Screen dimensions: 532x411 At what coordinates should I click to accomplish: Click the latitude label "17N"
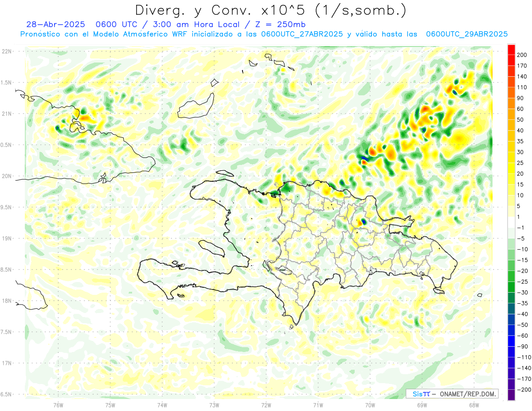click(7, 363)
